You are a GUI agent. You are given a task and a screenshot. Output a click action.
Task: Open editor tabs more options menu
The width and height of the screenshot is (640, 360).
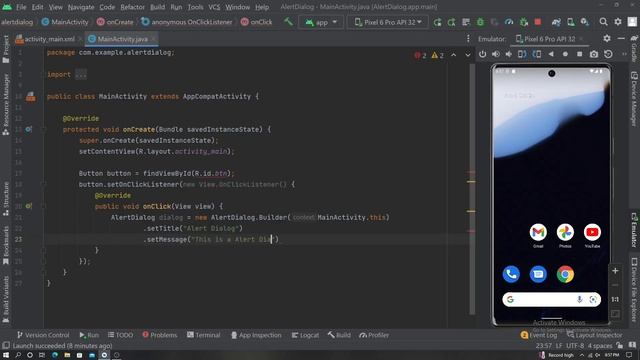tap(468, 39)
